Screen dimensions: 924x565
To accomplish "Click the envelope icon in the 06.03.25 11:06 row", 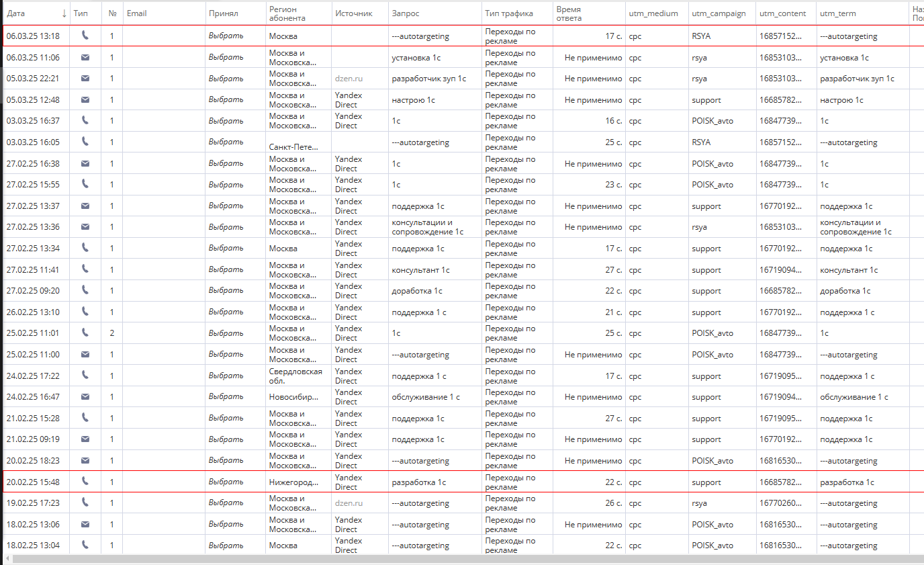I will 85,57.
